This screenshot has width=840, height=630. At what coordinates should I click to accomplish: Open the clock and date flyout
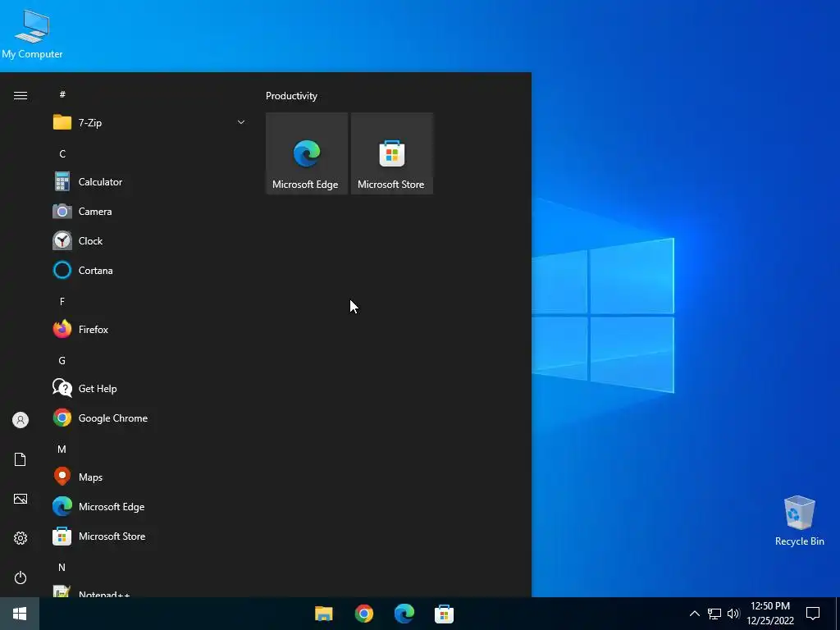pos(770,614)
